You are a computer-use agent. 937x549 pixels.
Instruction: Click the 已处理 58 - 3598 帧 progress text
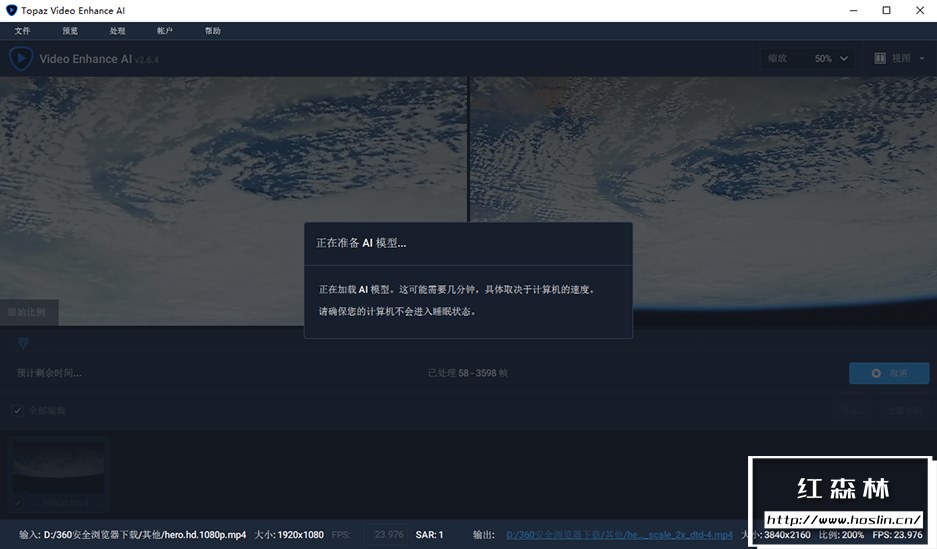(x=468, y=373)
